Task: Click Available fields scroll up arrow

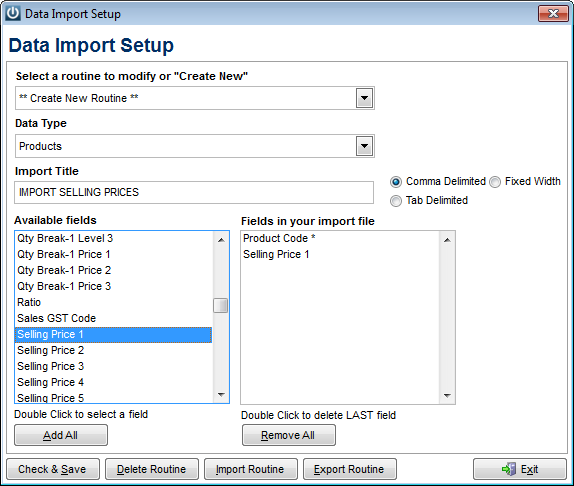Action: click(221, 240)
